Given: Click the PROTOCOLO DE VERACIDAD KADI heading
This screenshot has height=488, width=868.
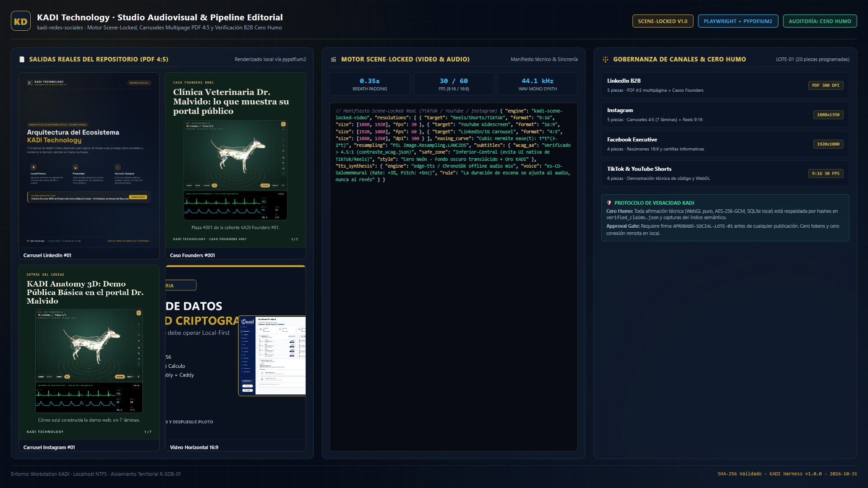Looking at the screenshot, I should (x=654, y=203).
